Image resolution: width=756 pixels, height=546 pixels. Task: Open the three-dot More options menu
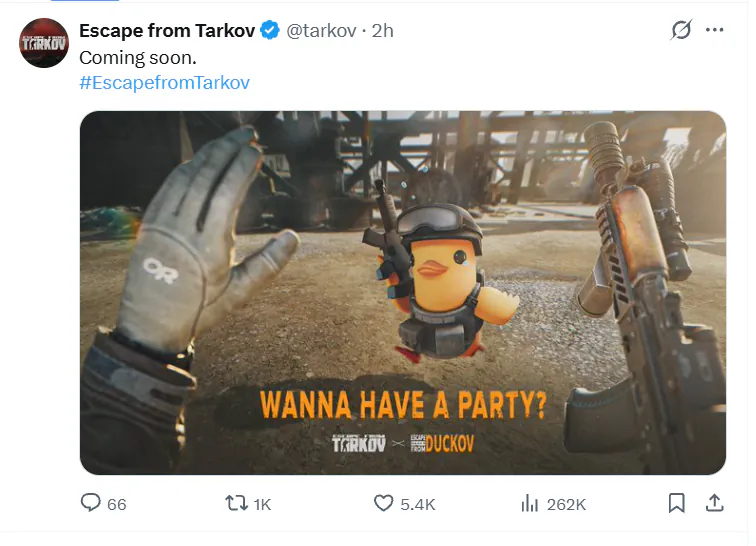coord(714,30)
